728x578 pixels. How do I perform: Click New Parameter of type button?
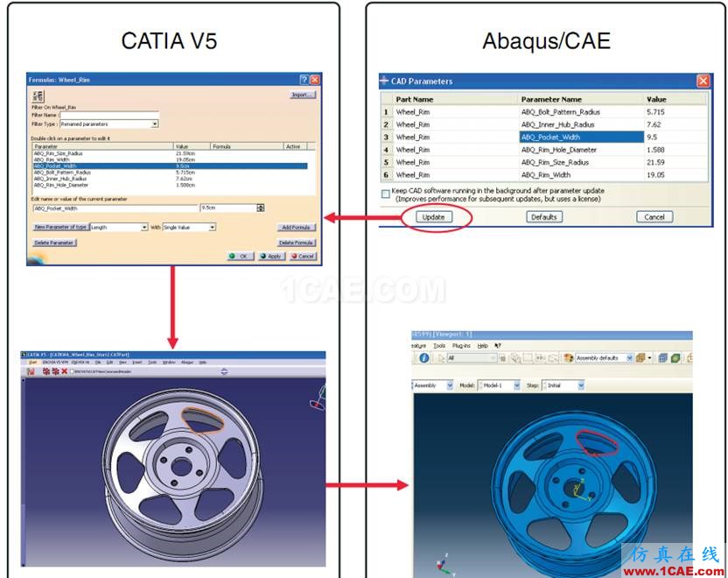[x=61, y=227]
